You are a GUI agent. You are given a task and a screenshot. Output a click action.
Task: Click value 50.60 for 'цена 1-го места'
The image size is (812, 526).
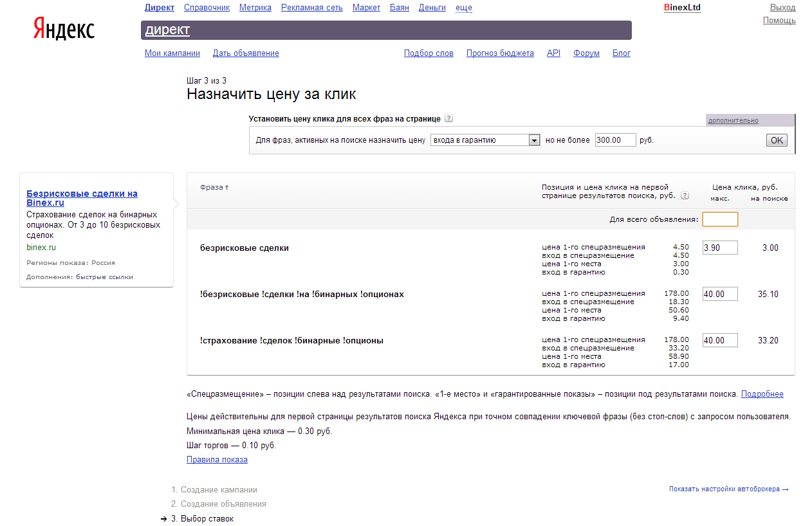point(679,310)
